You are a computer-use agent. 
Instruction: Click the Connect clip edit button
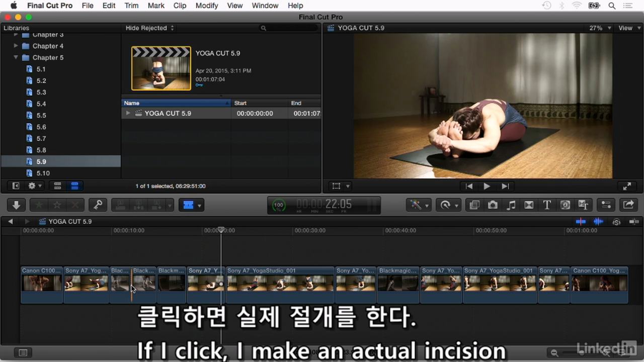[x=121, y=205]
